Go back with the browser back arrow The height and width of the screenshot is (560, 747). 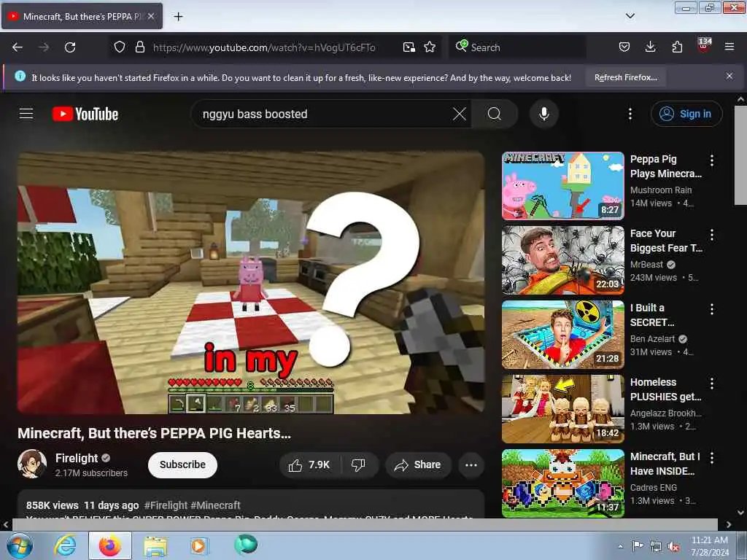(x=18, y=47)
